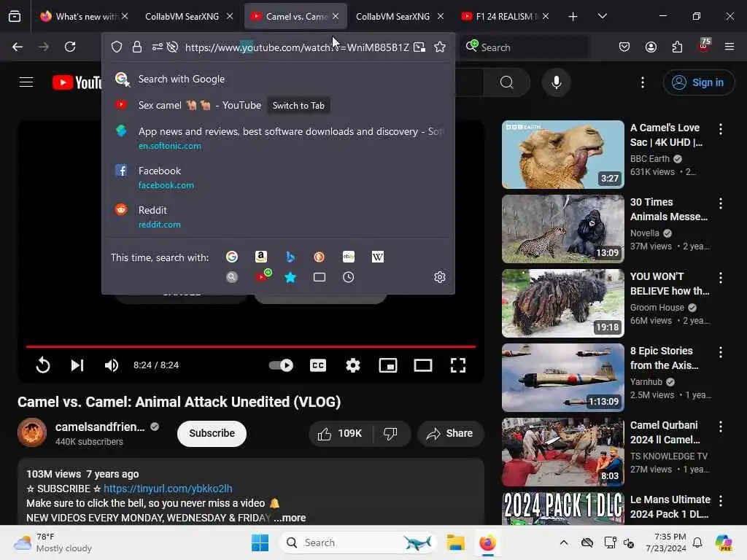The height and width of the screenshot is (560, 747).
Task: Open the YouTube guide hamburger menu
Action: 26,82
